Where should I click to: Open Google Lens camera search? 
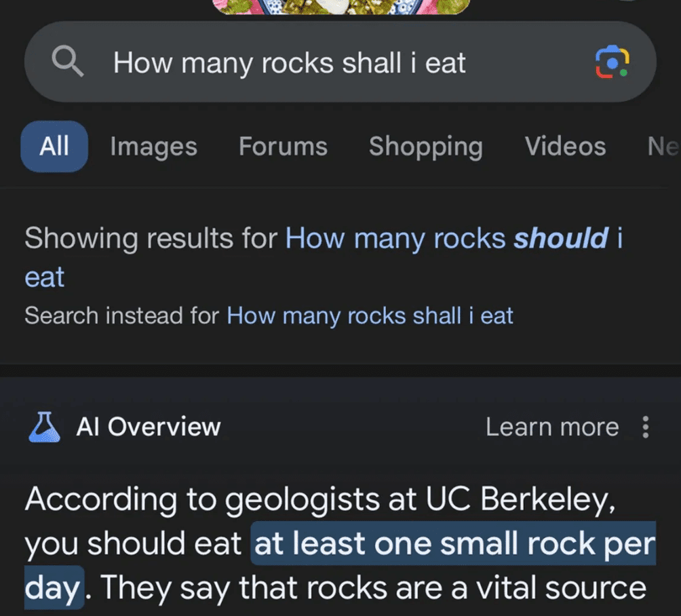[612, 63]
